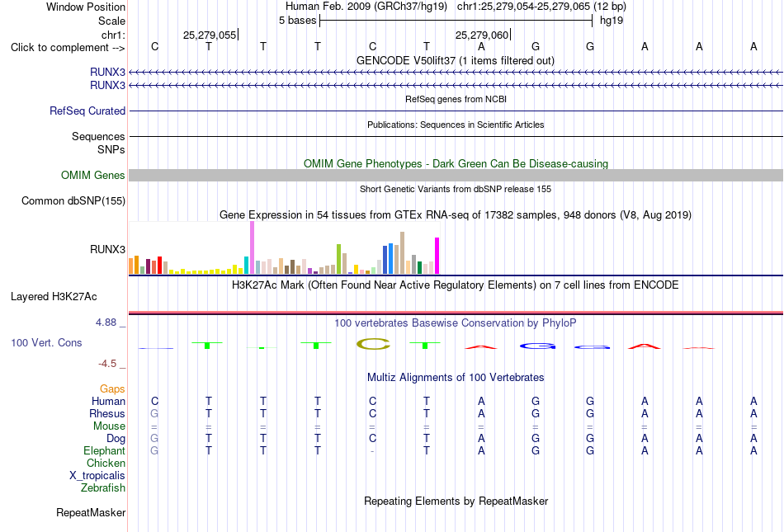Click the Scale track label
This screenshot has height=532, width=784.
[111, 21]
